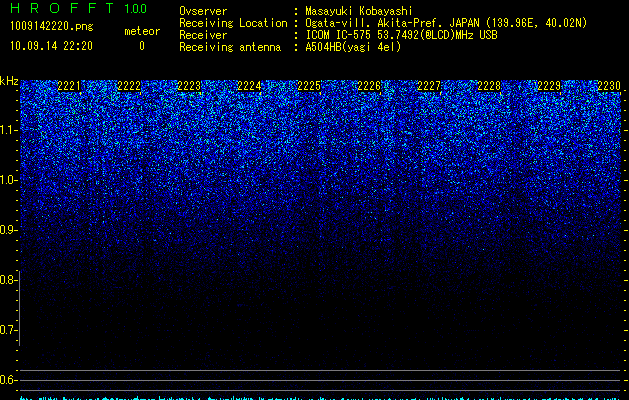Click the 'Receiving Location' field label
The height and width of the screenshot is (400, 629).
coord(233,23)
